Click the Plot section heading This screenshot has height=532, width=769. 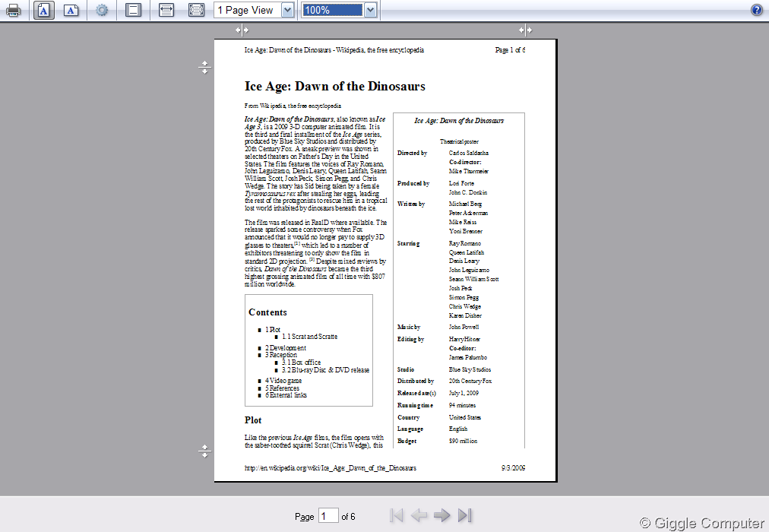253,420
